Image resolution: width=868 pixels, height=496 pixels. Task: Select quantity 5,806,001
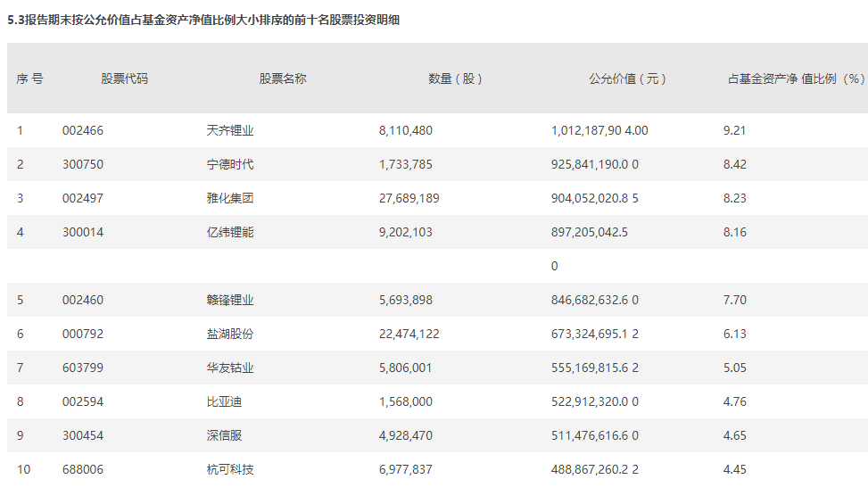406,368
